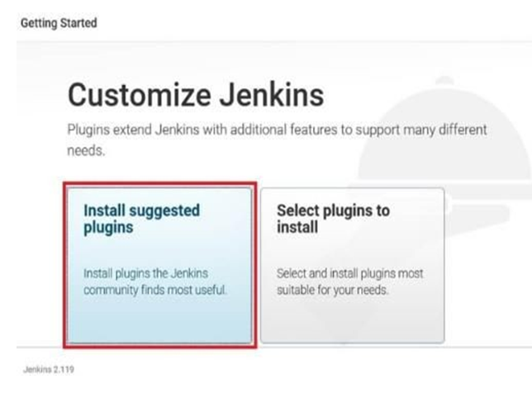Viewport: 532px width, 393px height.
Task: Click the Customize Jenkins heading
Action: [x=196, y=95]
